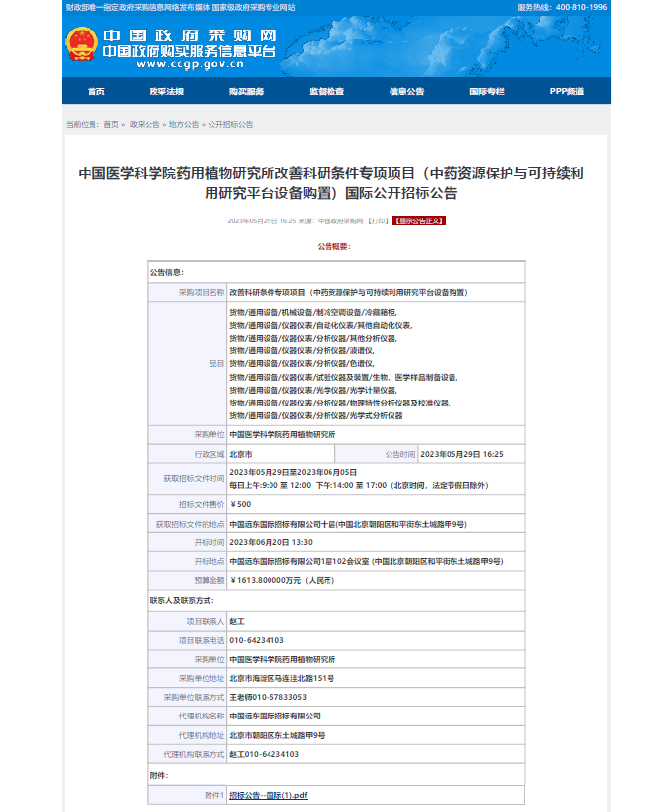The image size is (661, 812).
Task: Select project contact name 赵工
Action: (x=237, y=621)
